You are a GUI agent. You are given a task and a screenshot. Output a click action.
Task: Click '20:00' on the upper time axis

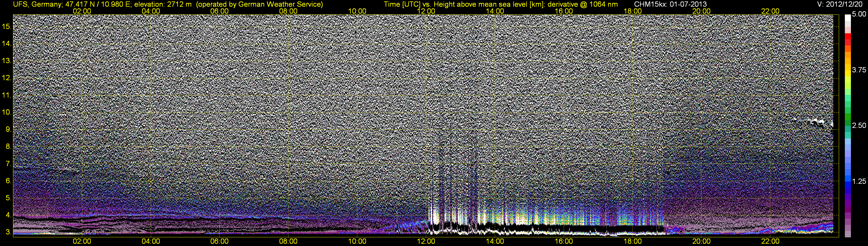click(702, 11)
